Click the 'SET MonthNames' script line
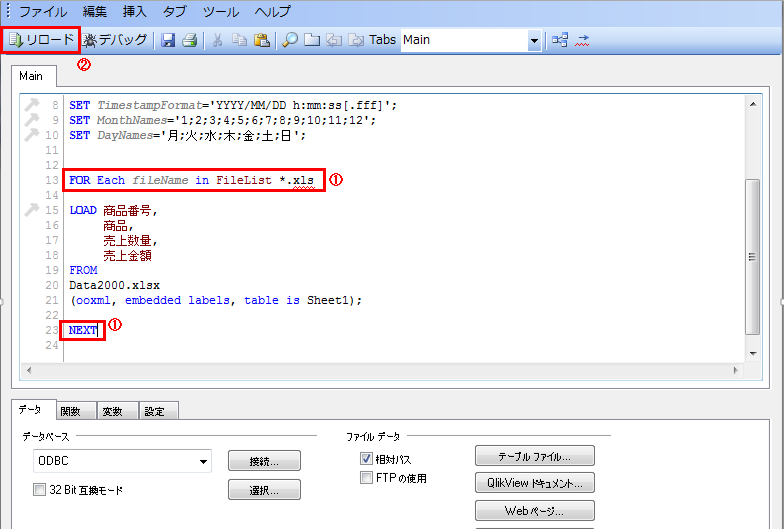 [x=222, y=120]
